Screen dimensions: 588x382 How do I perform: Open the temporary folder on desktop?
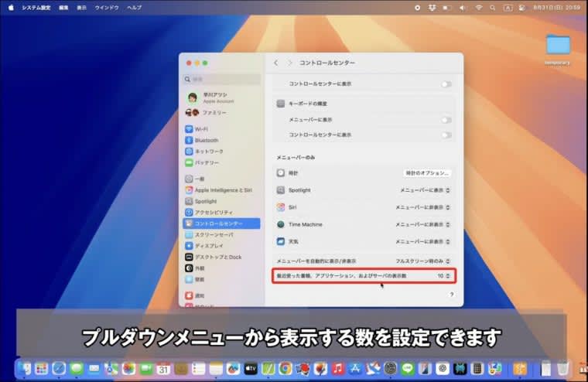pyautogui.click(x=557, y=46)
